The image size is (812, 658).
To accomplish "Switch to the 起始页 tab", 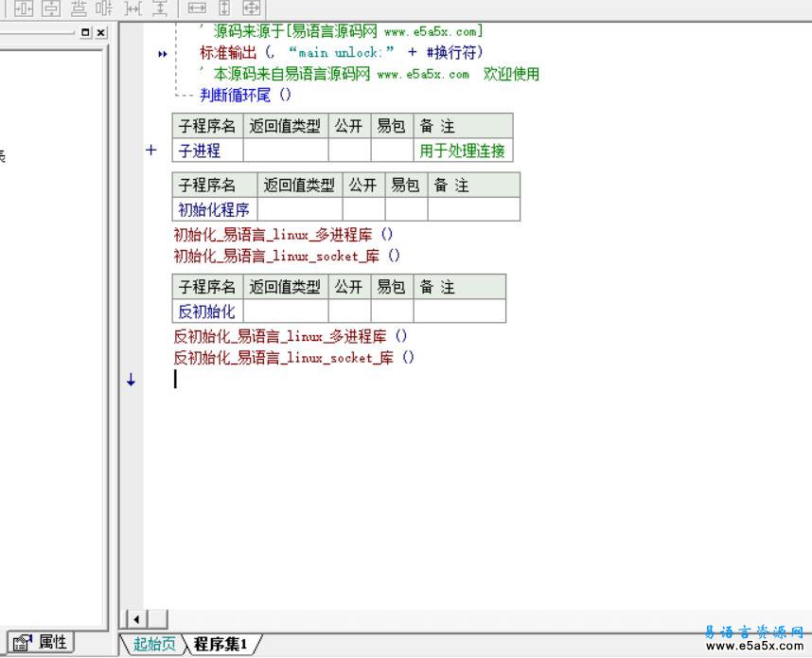I will click(x=154, y=644).
